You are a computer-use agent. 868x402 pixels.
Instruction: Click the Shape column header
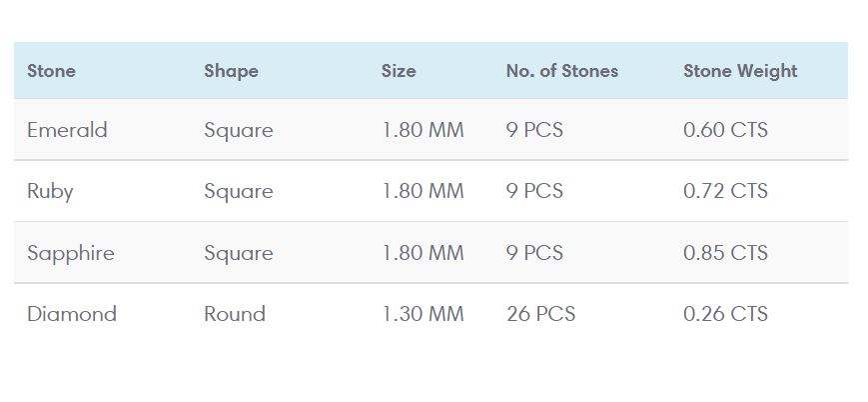click(x=231, y=71)
